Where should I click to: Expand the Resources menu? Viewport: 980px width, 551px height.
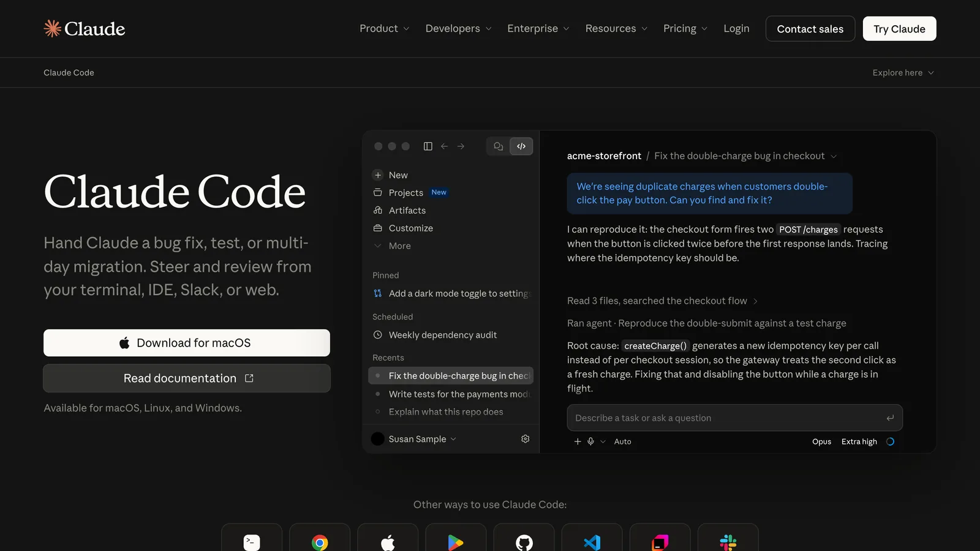[616, 29]
